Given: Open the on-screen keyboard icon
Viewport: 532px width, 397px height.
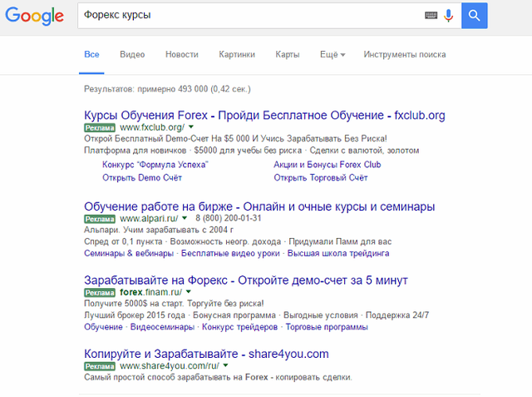Looking at the screenshot, I should pyautogui.click(x=431, y=15).
